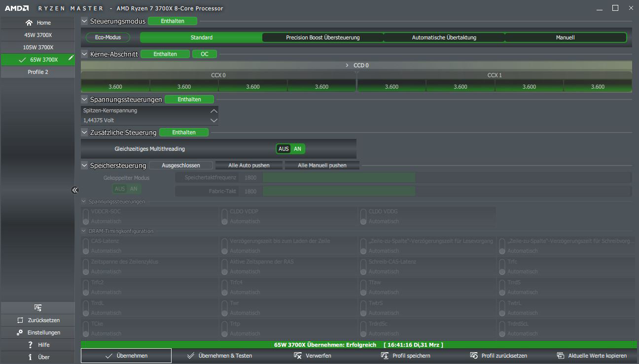The height and width of the screenshot is (364, 639).
Task: Choose Precision Boost Übersteuerung mode
Action: click(x=323, y=37)
